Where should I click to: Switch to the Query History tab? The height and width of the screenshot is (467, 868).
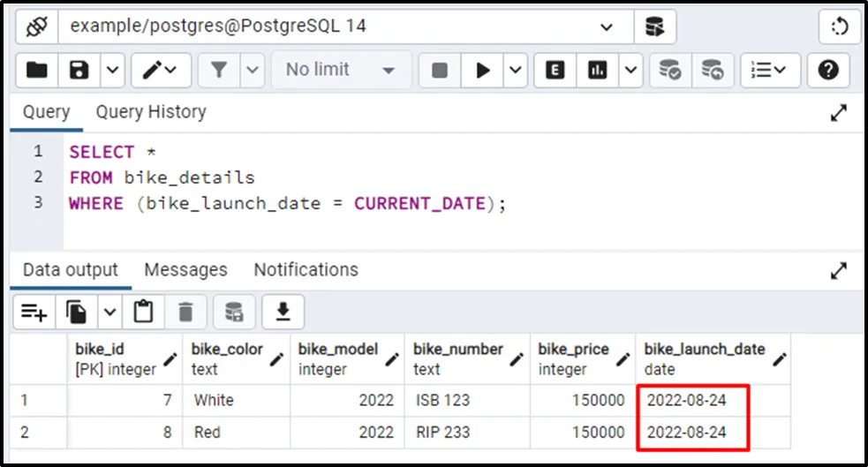[151, 112]
